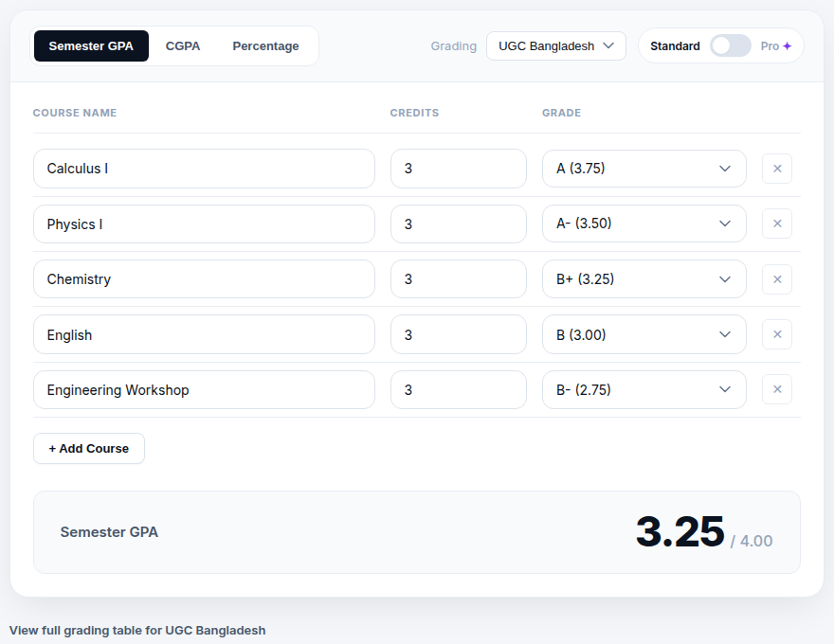Screen dimensions: 834x644
Task: View full grading table for UGC Bangladesh
Action: point(137,630)
